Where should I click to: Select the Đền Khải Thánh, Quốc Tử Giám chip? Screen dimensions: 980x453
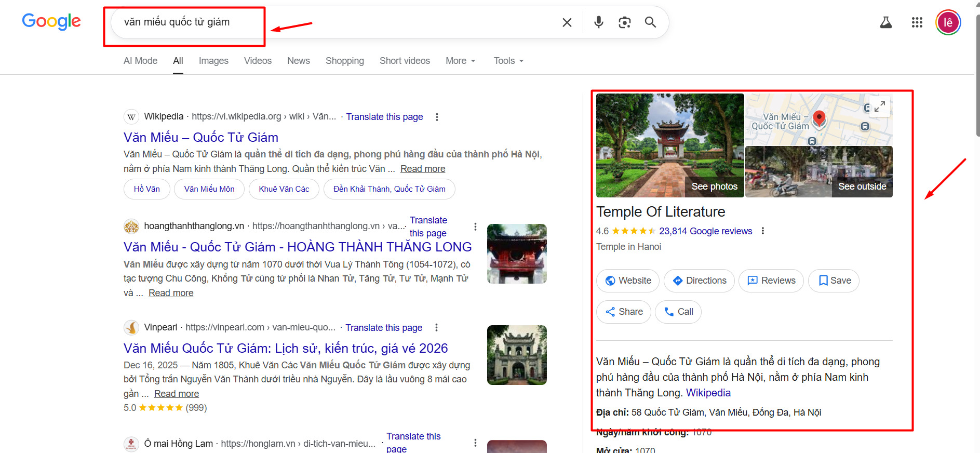390,189
